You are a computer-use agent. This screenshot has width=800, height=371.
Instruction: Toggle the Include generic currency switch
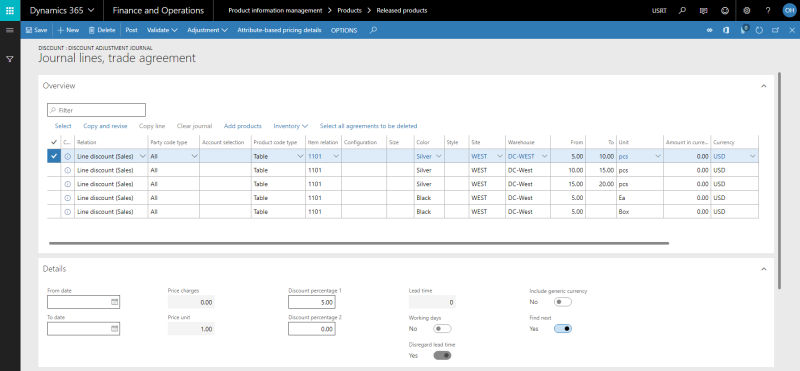pos(563,302)
